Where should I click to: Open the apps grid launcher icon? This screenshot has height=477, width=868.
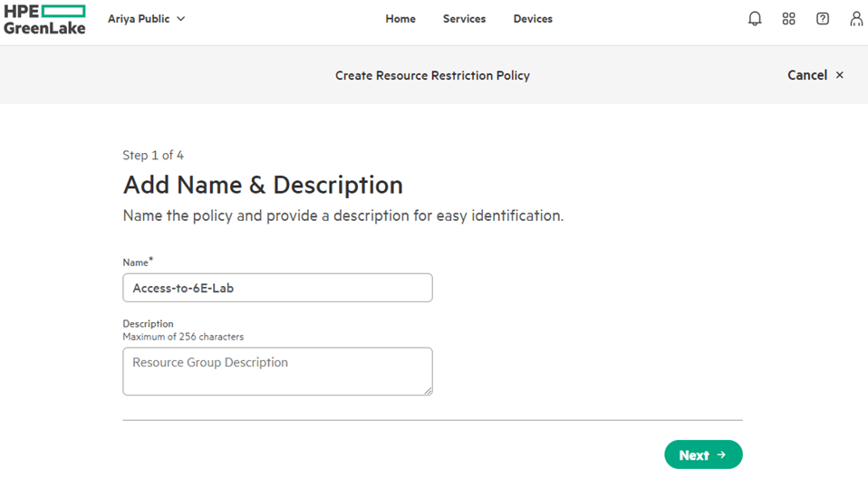[788, 19]
